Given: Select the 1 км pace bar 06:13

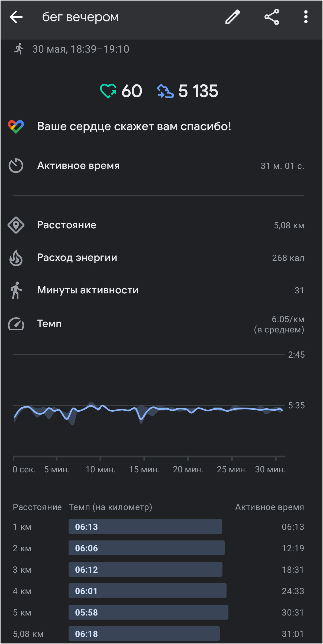Looking at the screenshot, I should coord(145,527).
